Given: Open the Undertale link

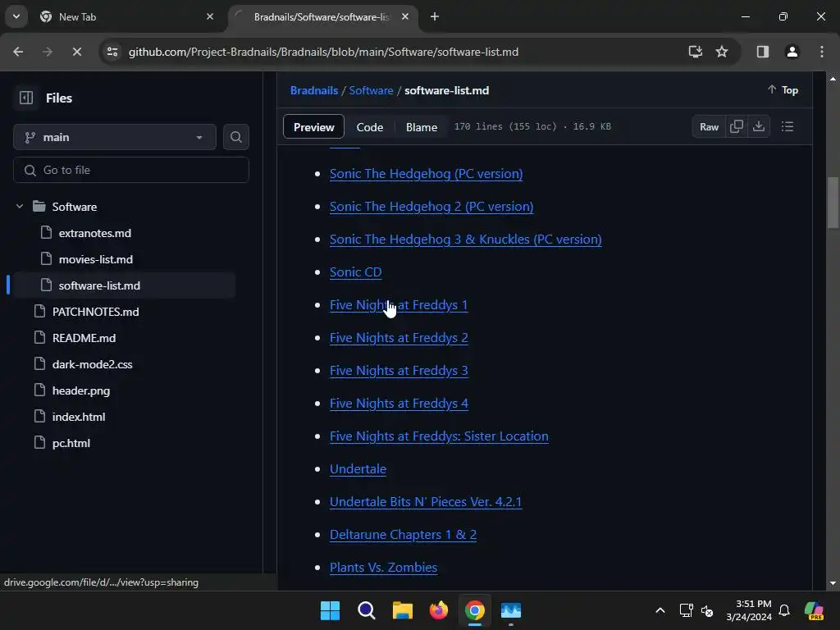Looking at the screenshot, I should click(358, 468).
